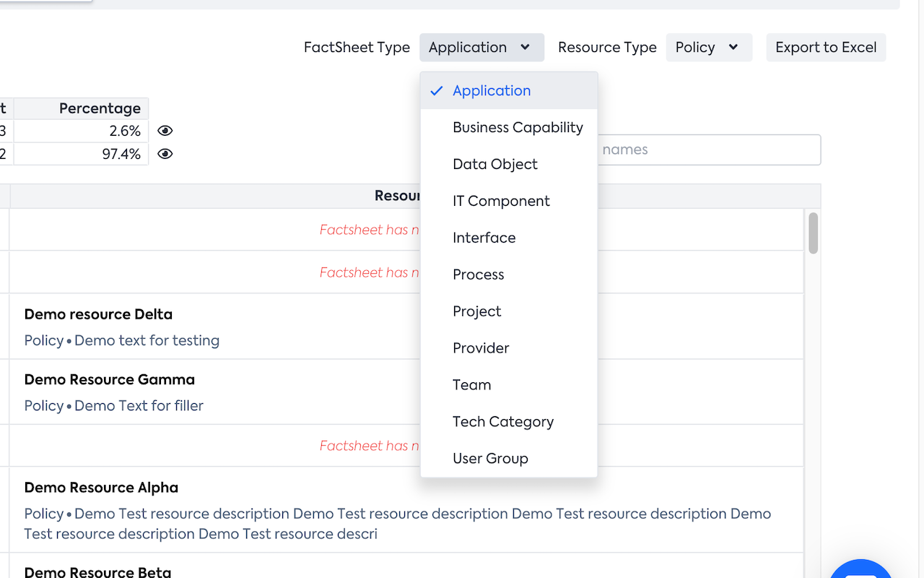Select Project option
This screenshot has height=578, width=924.
pos(509,311)
